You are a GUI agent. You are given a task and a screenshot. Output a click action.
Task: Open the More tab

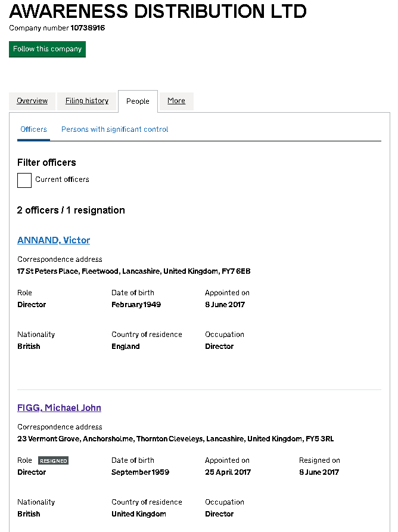pos(176,101)
